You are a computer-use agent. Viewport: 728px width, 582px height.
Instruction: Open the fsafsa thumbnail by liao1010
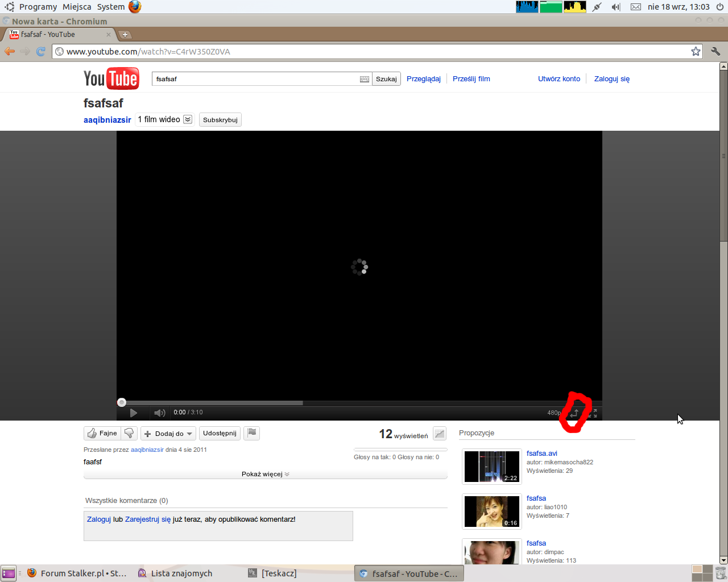tap(492, 512)
